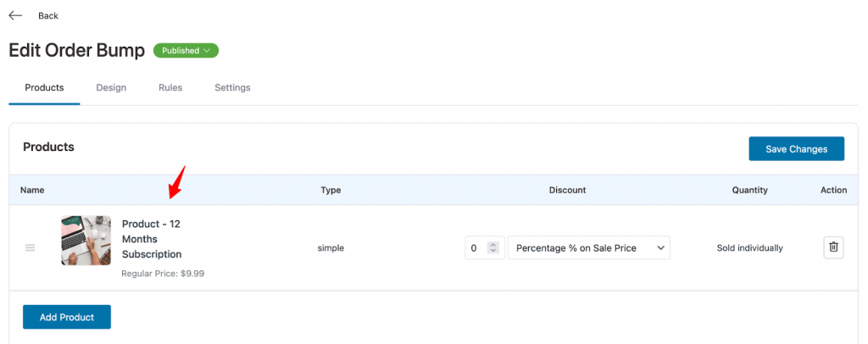Open the product laptop thumbnail
Viewport: 868px width, 344px height.
click(86, 241)
